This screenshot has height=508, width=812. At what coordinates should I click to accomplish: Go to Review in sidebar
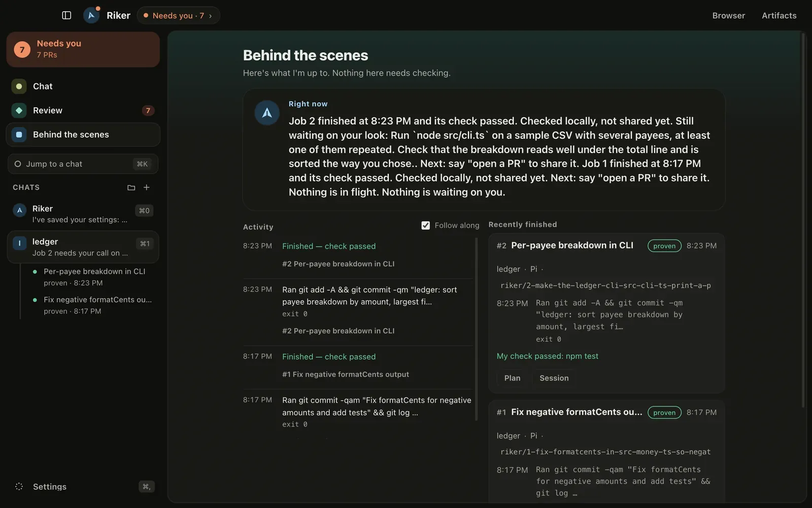pos(83,110)
